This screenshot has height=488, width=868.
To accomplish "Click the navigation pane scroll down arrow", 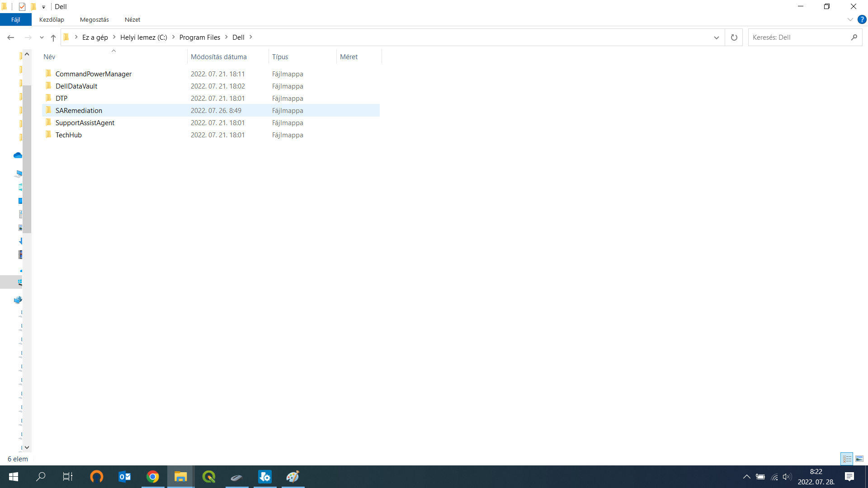I will [x=27, y=447].
